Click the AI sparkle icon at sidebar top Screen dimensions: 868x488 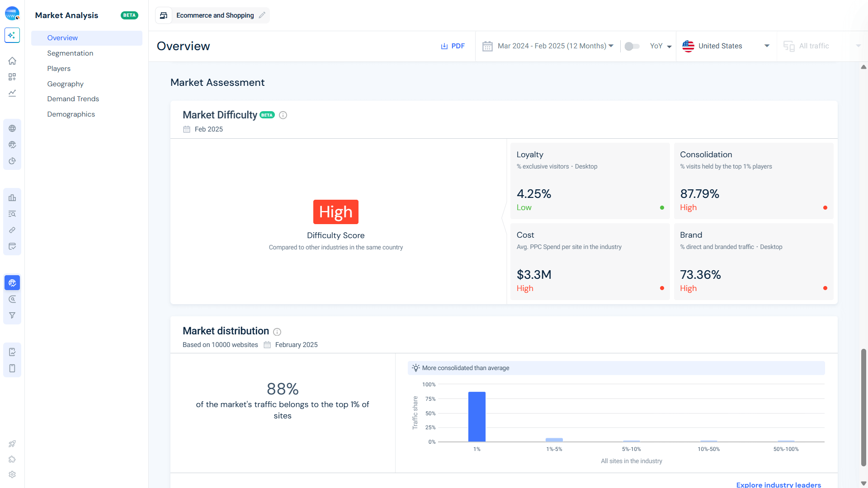tap(12, 35)
